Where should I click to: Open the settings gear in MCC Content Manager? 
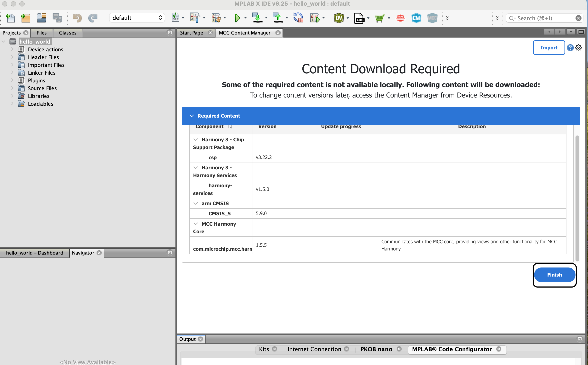pyautogui.click(x=578, y=47)
